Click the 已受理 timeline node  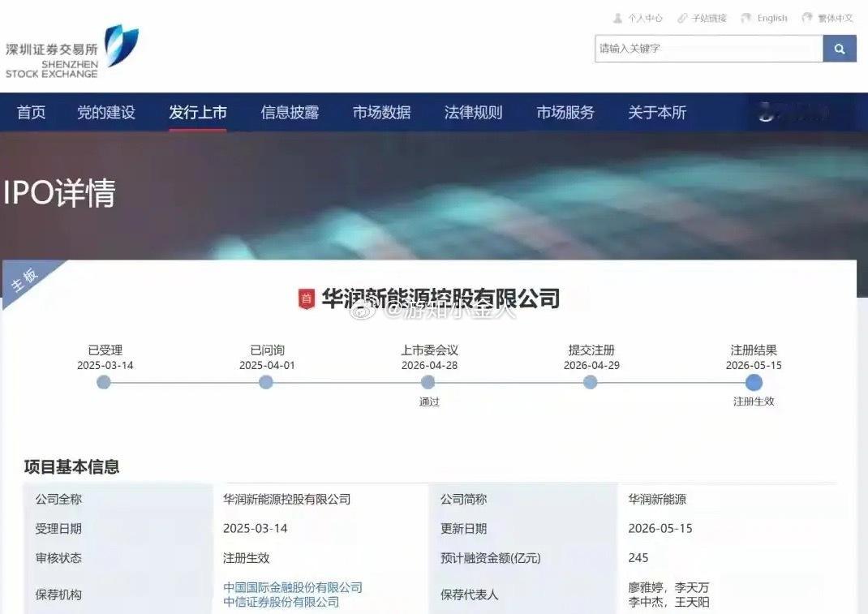[104, 382]
